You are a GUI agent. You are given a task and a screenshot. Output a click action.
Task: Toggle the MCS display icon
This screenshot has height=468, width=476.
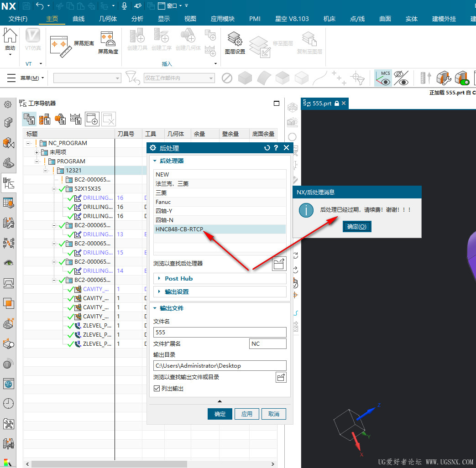(383, 78)
